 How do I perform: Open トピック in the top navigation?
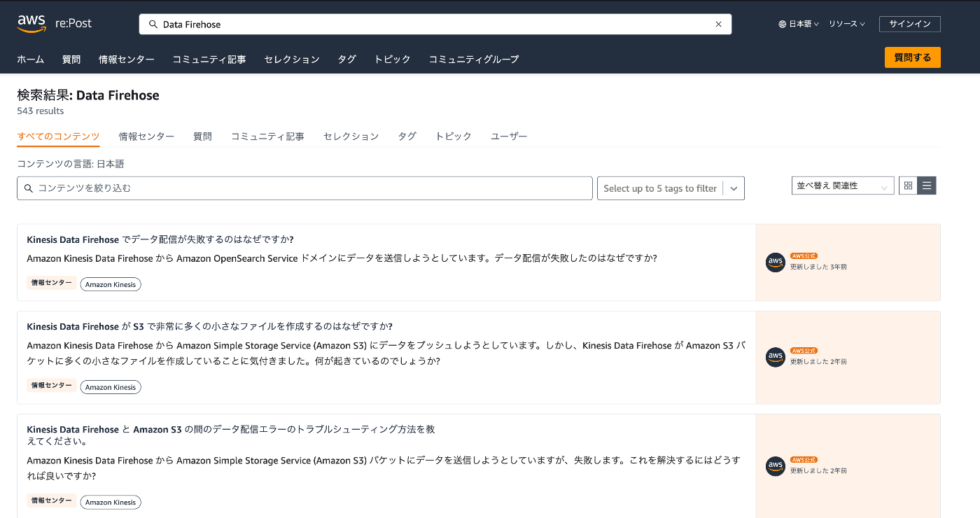393,59
